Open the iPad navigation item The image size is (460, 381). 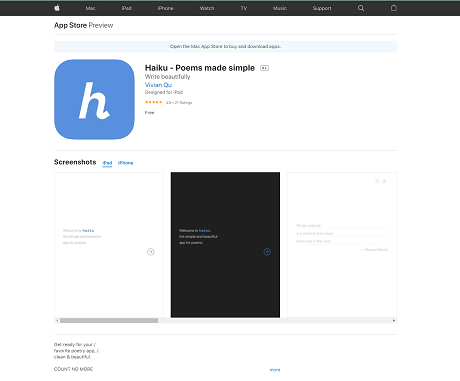[127, 8]
